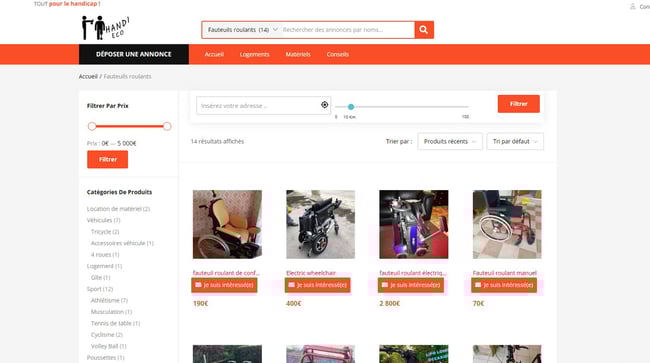Select Volley Ball (1) subcategory

(109, 346)
